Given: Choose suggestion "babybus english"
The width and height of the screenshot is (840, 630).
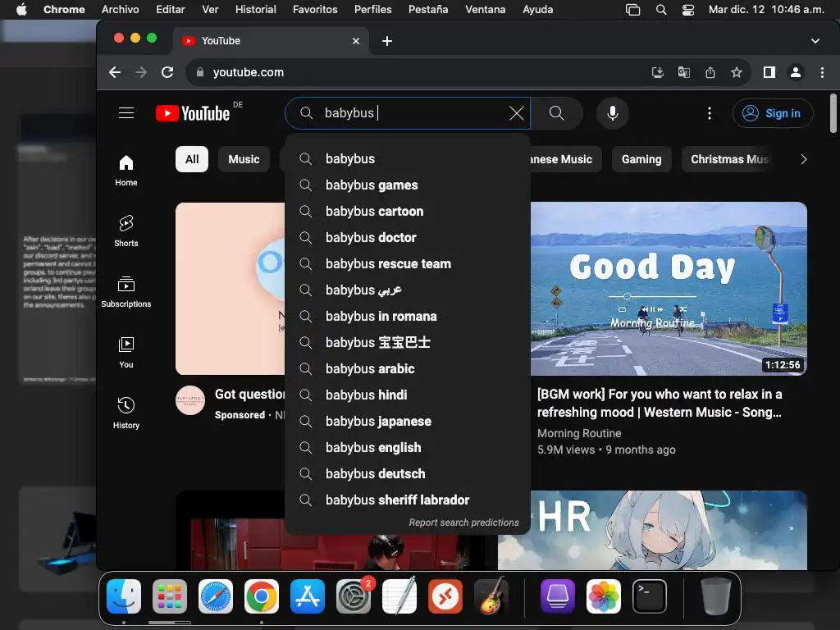Looking at the screenshot, I should click(x=408, y=448).
